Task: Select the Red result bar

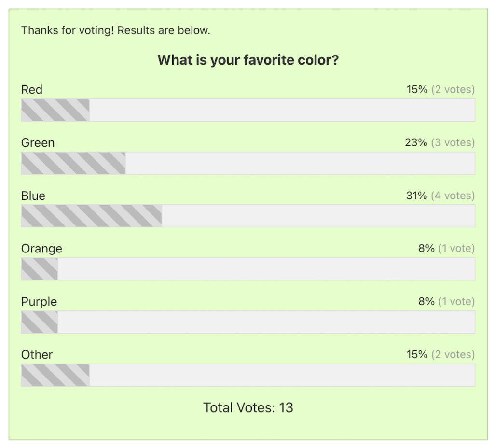Action: 247,110
